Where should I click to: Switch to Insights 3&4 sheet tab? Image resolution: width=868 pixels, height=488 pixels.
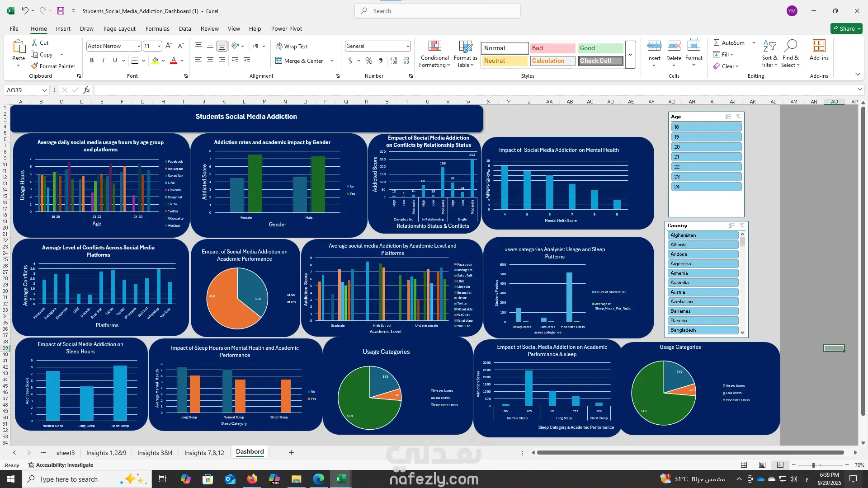click(155, 453)
